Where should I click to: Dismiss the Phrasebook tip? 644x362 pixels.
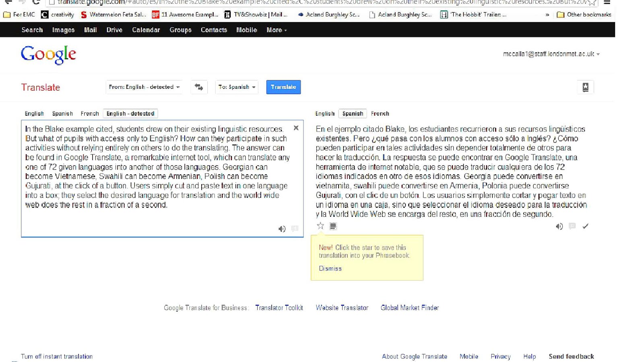point(330,268)
